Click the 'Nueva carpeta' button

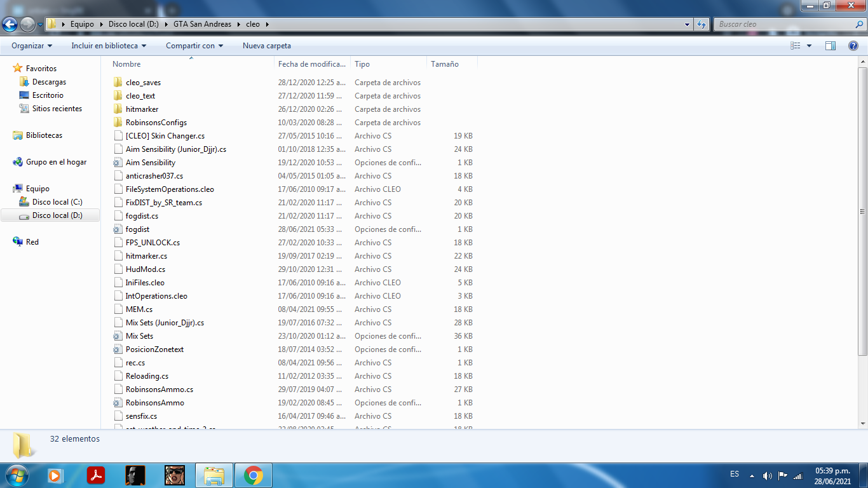pos(267,46)
